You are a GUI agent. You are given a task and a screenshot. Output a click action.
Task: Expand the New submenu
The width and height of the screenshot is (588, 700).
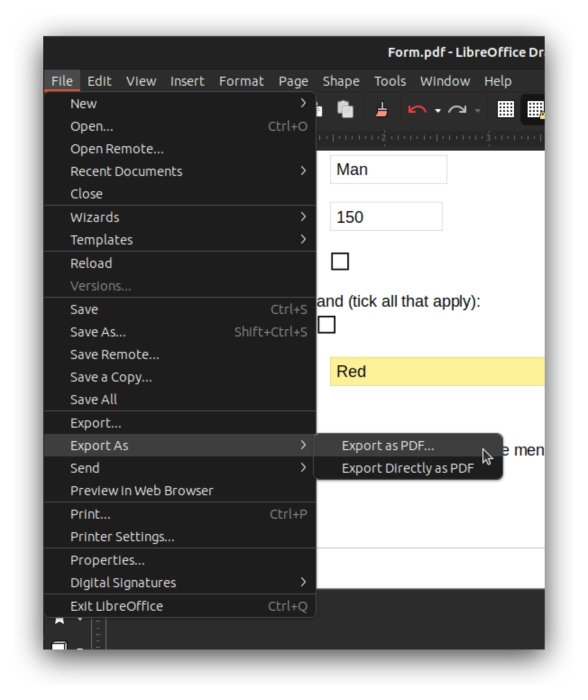coord(180,104)
